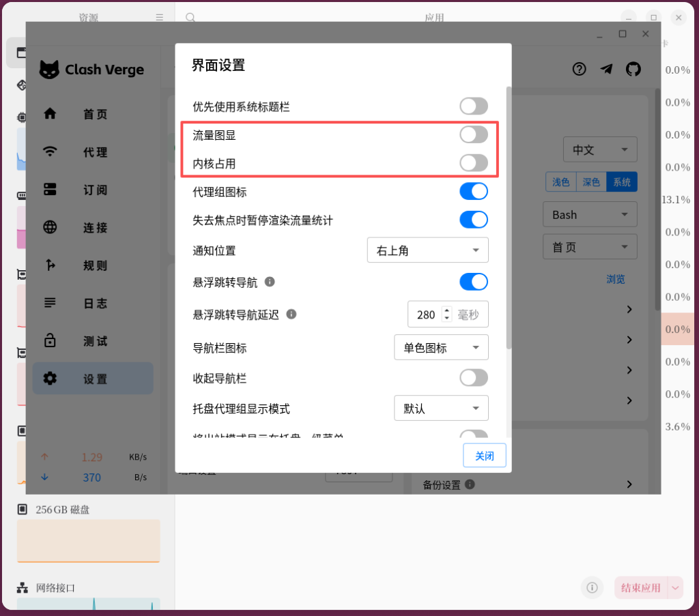Open the 通知位置 dropdown showing 右上角
The height and width of the screenshot is (616, 699).
pyautogui.click(x=427, y=250)
